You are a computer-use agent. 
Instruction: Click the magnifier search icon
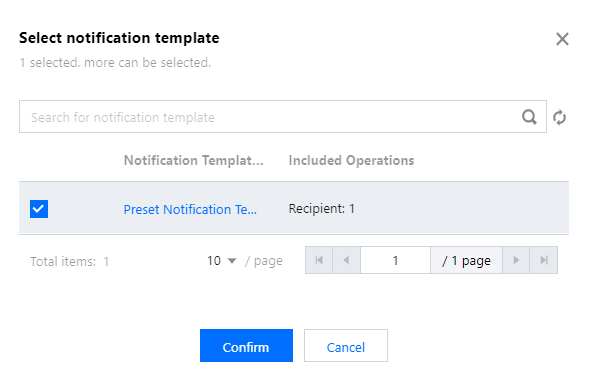[529, 117]
